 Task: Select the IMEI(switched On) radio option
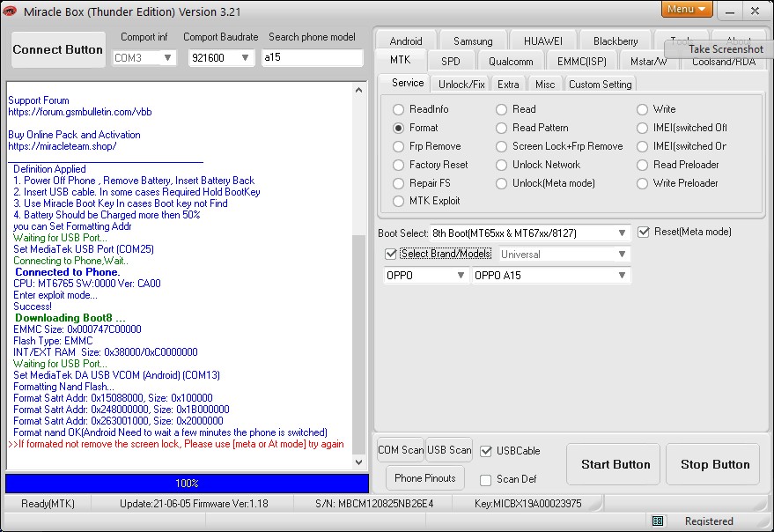682,146
